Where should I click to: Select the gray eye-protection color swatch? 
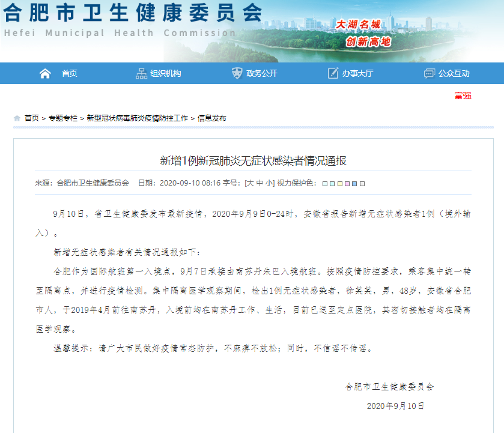[362, 184]
